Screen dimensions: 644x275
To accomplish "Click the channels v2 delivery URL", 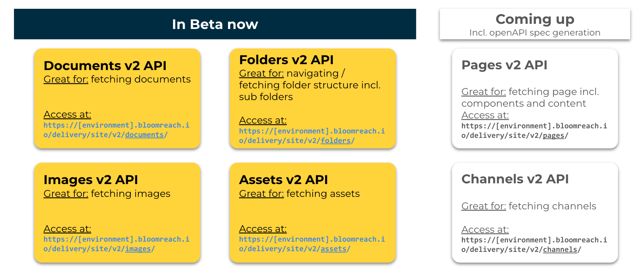I will click(534, 245).
